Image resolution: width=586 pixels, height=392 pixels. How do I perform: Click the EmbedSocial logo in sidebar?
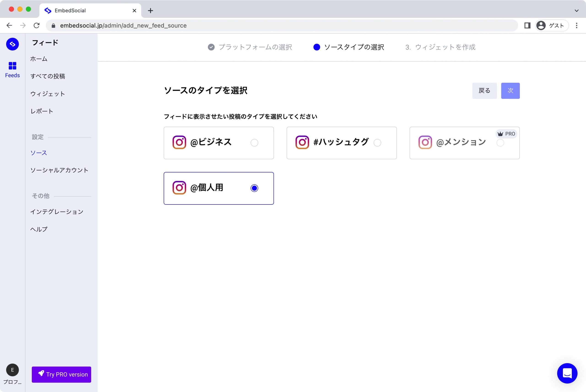[x=13, y=44]
